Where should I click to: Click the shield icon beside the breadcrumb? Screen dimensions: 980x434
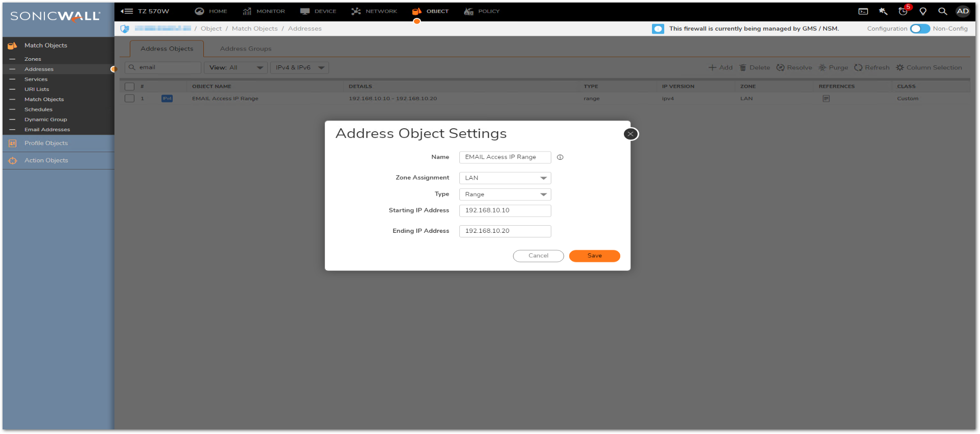pyautogui.click(x=125, y=29)
